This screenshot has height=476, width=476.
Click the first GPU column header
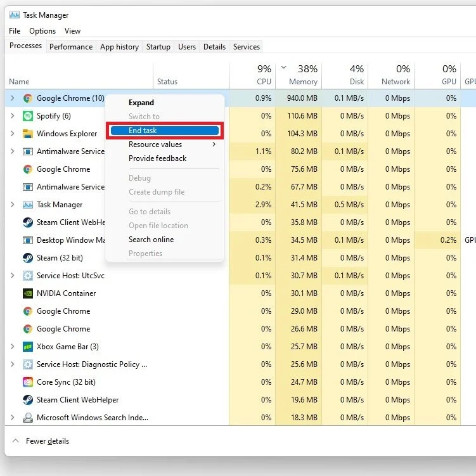click(437, 75)
